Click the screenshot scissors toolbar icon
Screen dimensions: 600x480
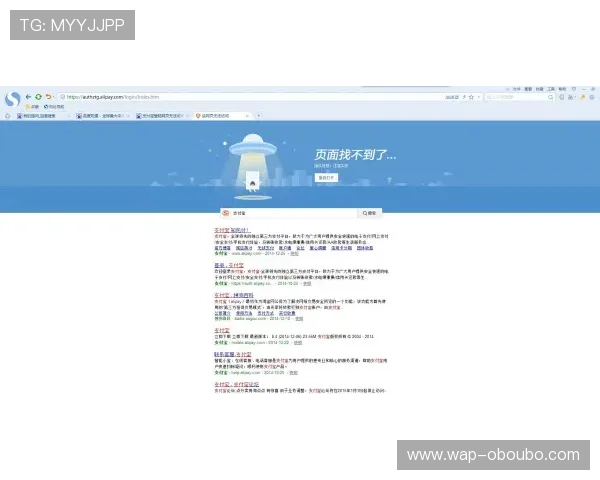pyautogui.click(x=571, y=97)
